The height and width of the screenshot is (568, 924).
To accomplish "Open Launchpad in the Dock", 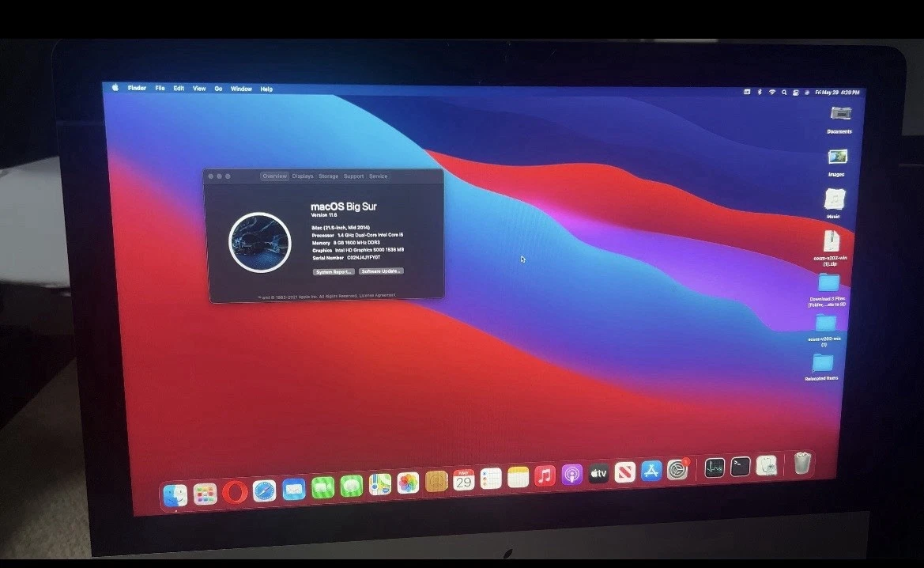I will click(205, 494).
